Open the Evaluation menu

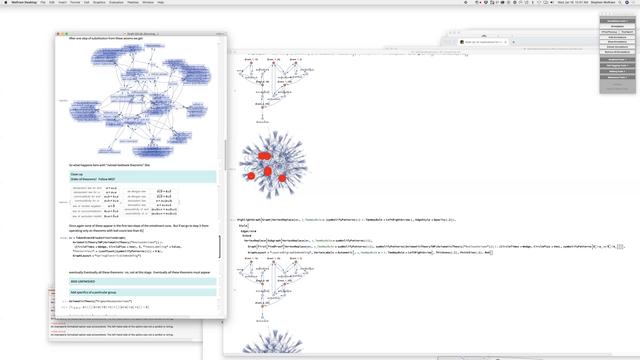coord(116,2)
